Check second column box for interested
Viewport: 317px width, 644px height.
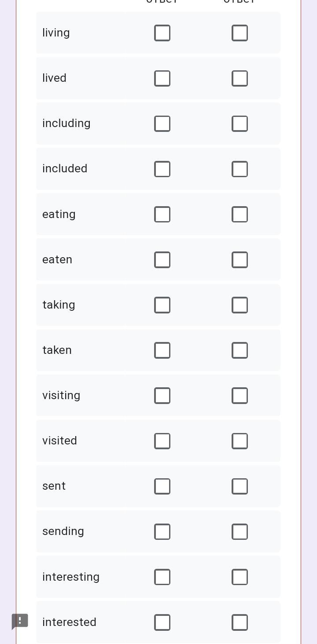click(x=240, y=622)
